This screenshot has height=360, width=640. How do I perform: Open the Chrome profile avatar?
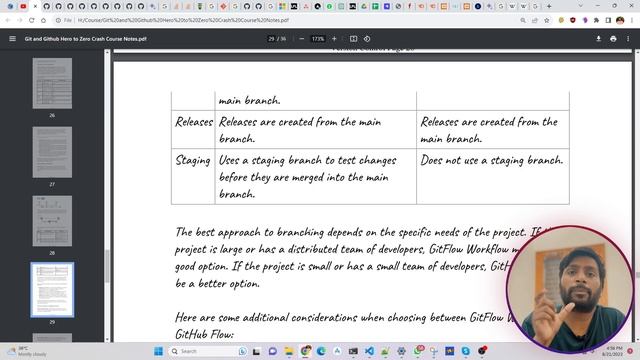[x=620, y=20]
